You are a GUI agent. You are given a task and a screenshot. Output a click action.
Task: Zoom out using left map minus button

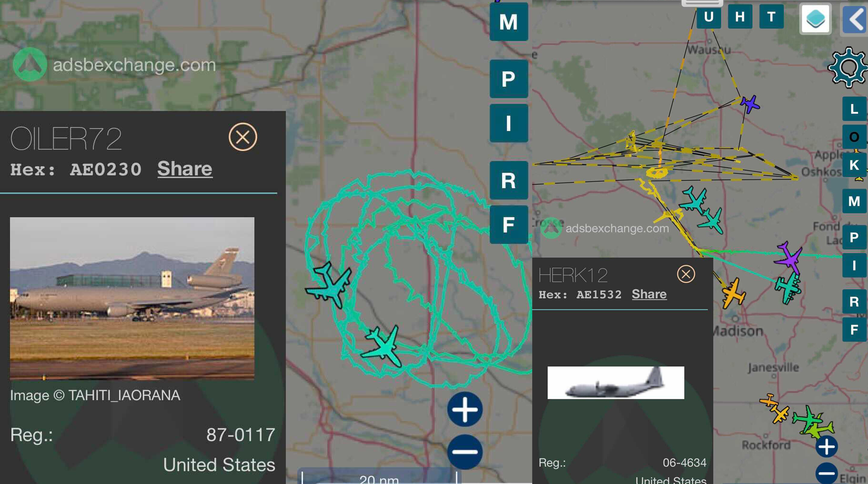pyautogui.click(x=465, y=452)
